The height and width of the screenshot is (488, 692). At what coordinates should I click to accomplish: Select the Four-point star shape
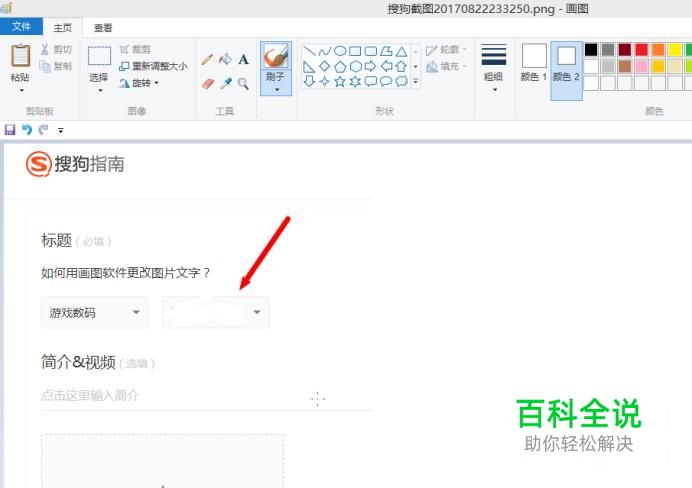point(324,81)
